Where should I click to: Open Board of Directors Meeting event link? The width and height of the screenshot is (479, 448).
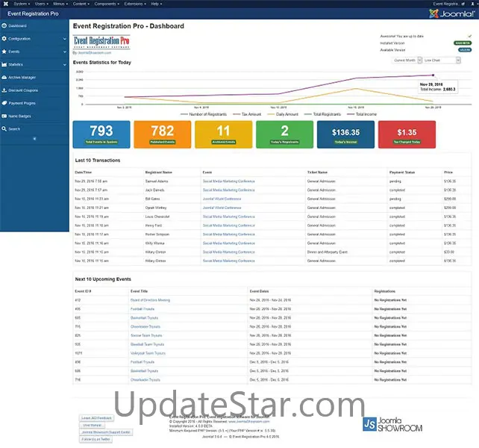tap(150, 300)
